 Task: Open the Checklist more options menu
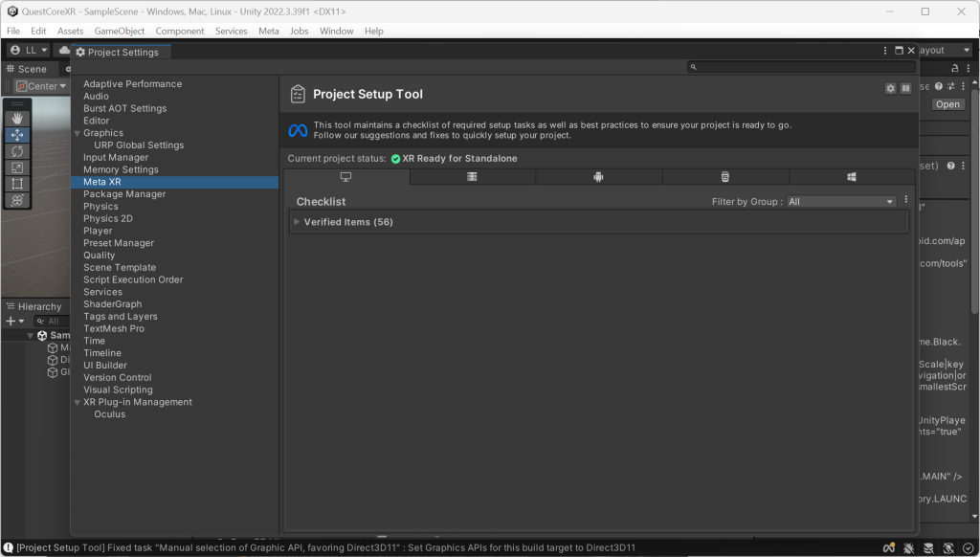[906, 199]
